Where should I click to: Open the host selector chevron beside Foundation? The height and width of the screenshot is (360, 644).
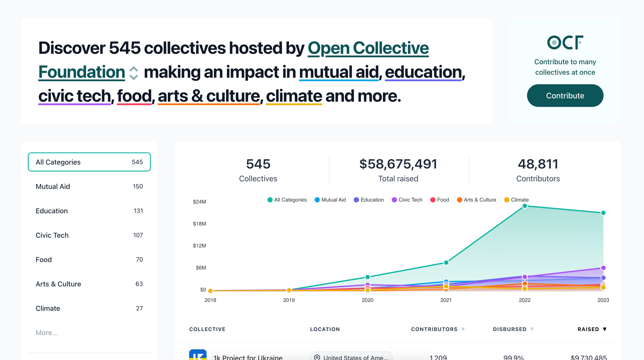pos(134,73)
